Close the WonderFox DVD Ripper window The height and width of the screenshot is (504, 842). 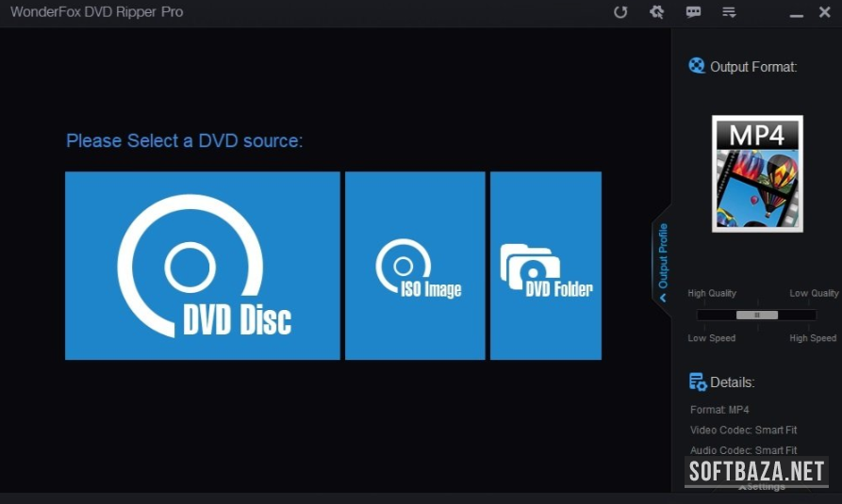(x=824, y=13)
